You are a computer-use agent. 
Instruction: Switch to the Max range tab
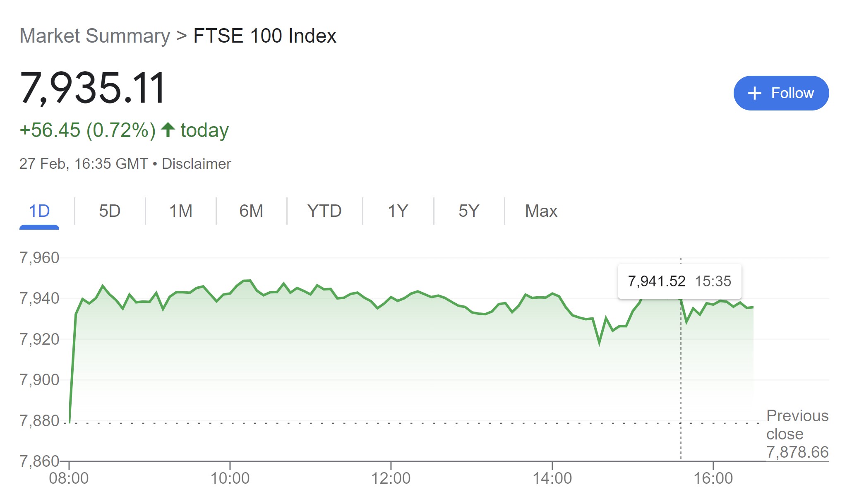541,211
